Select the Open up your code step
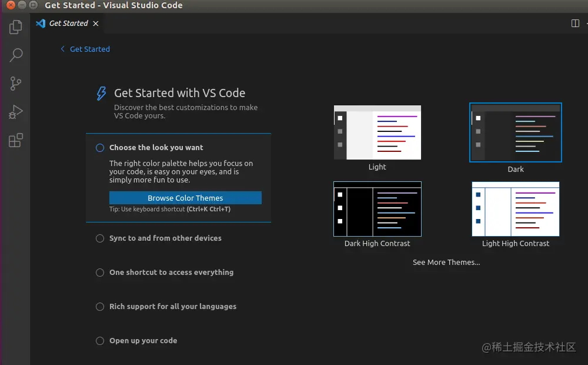This screenshot has width=588, height=365. coord(143,340)
